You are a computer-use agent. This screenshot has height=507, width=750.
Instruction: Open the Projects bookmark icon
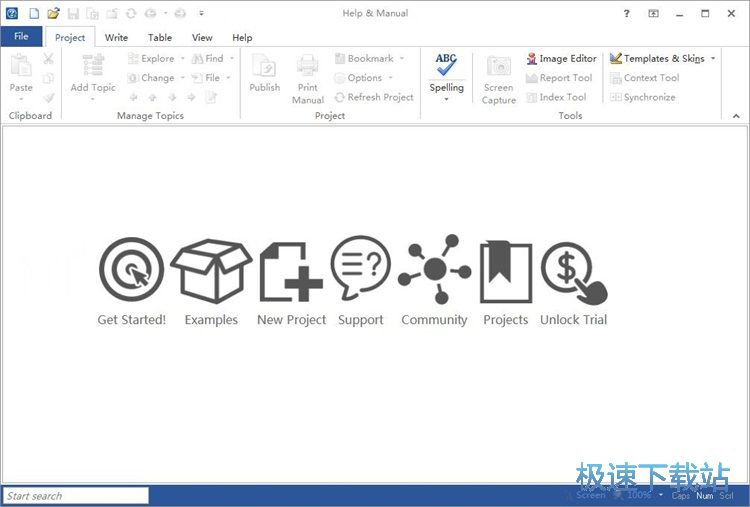(506, 271)
